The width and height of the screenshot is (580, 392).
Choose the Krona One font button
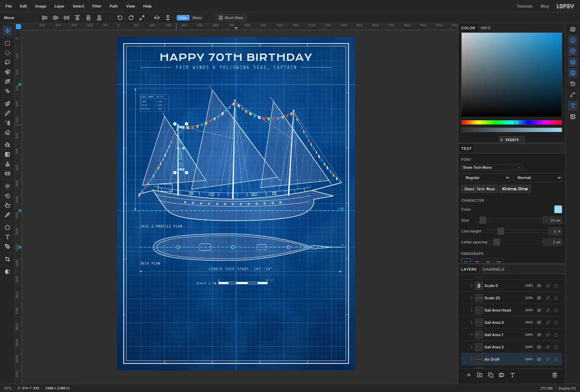[515, 189]
